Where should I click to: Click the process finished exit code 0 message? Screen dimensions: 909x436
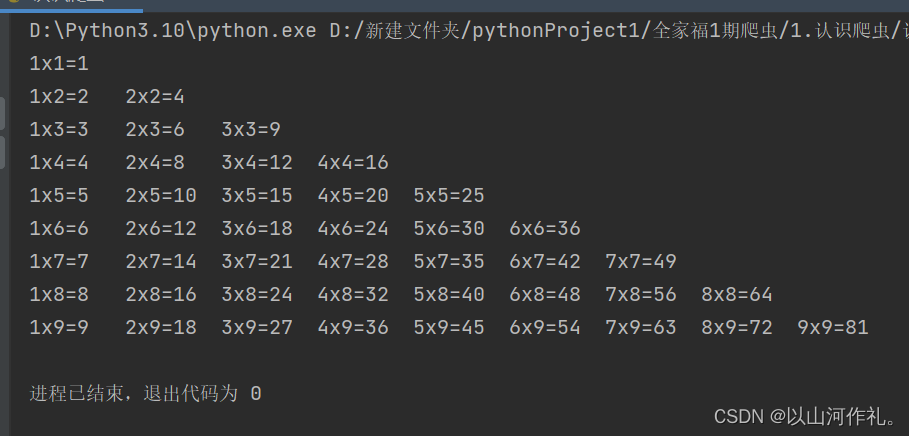146,394
